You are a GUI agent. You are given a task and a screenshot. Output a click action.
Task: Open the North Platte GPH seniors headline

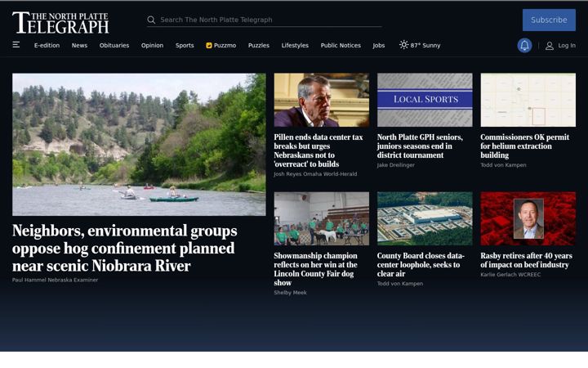[x=420, y=146]
